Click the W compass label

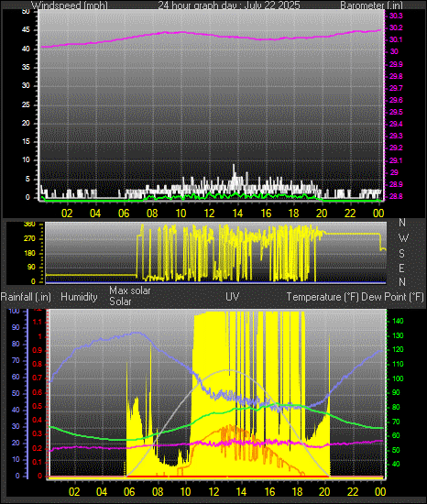[x=403, y=238]
